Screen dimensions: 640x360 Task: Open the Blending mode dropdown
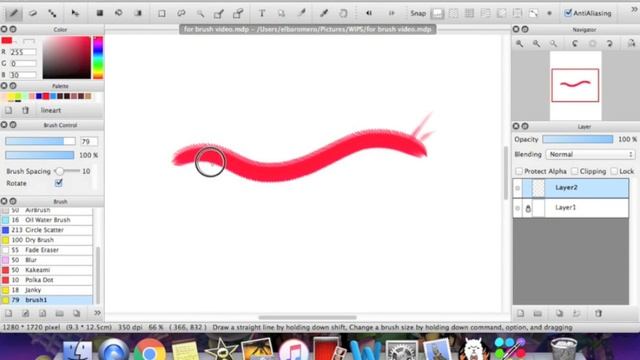click(590, 154)
